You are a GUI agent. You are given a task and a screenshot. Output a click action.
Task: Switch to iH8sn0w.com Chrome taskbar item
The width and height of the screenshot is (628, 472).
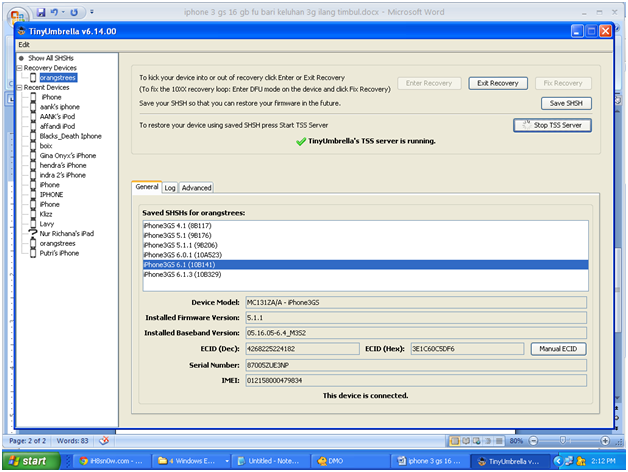pos(111,461)
